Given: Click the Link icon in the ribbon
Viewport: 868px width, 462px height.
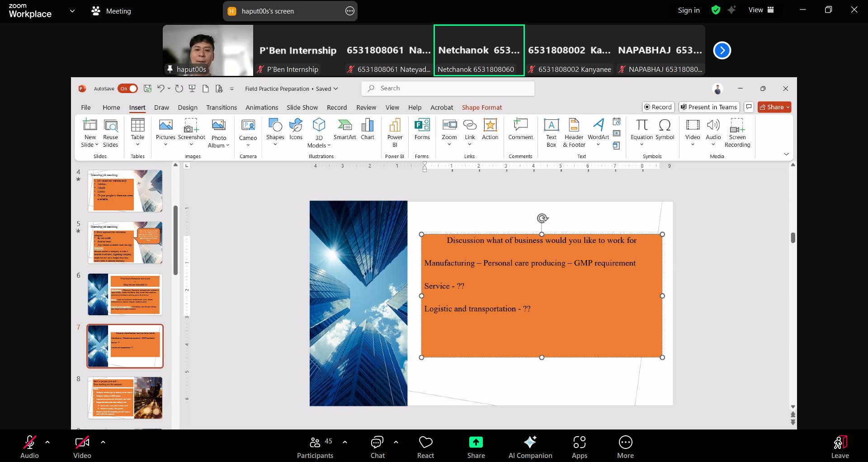Looking at the screenshot, I should [x=470, y=125].
